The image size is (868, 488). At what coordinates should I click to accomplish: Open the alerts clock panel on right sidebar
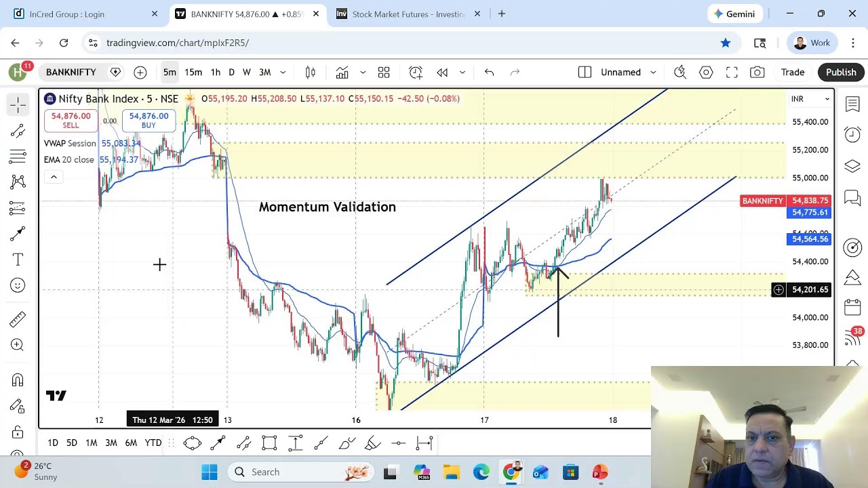[x=852, y=135]
